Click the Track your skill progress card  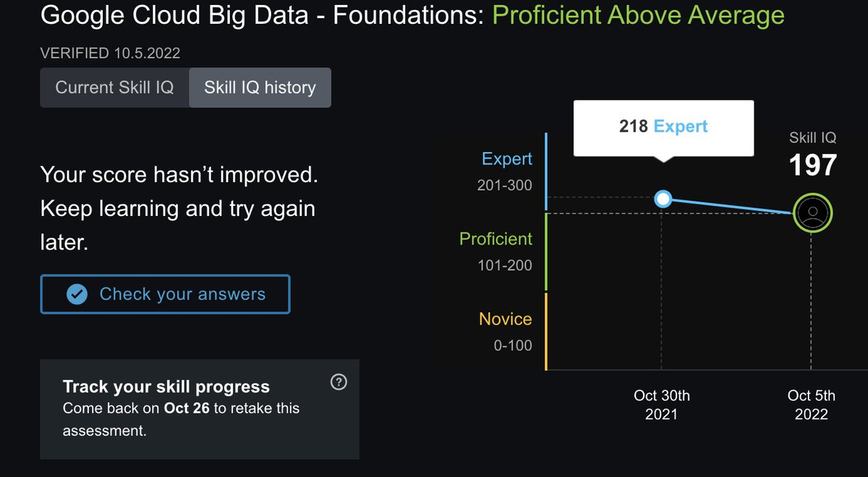(x=200, y=409)
